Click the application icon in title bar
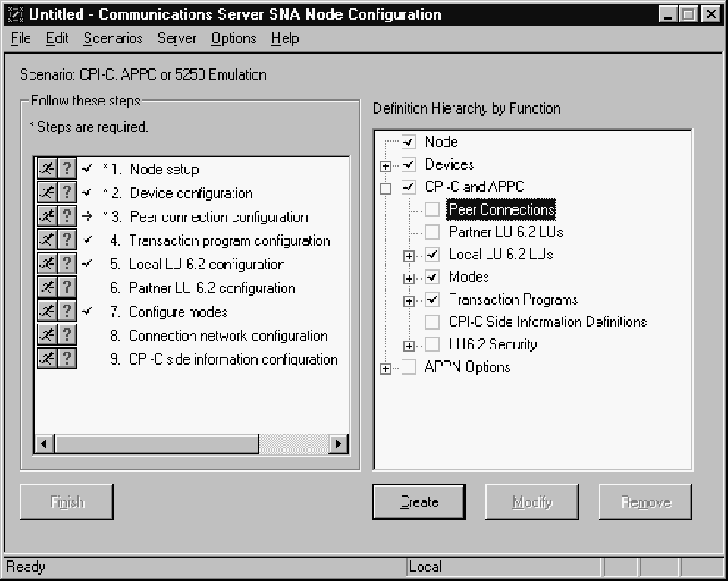Screen dimensions: 728x581 pyautogui.click(x=15, y=14)
